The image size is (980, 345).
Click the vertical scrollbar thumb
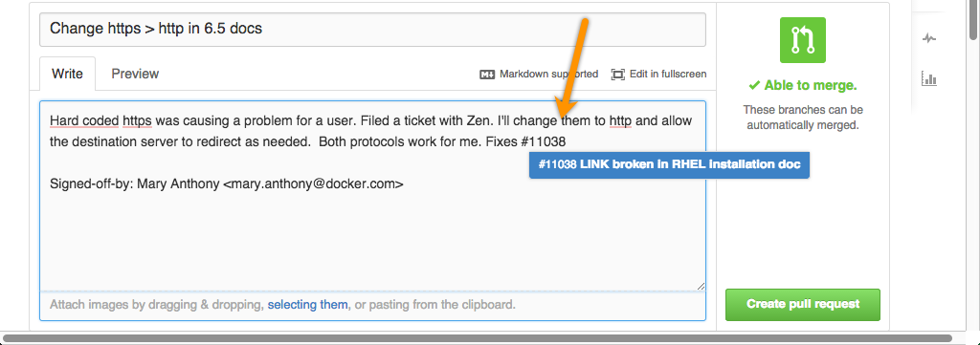tap(973, 17)
